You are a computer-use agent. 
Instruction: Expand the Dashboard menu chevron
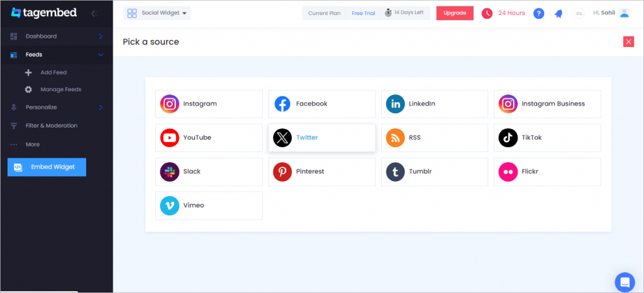click(101, 36)
